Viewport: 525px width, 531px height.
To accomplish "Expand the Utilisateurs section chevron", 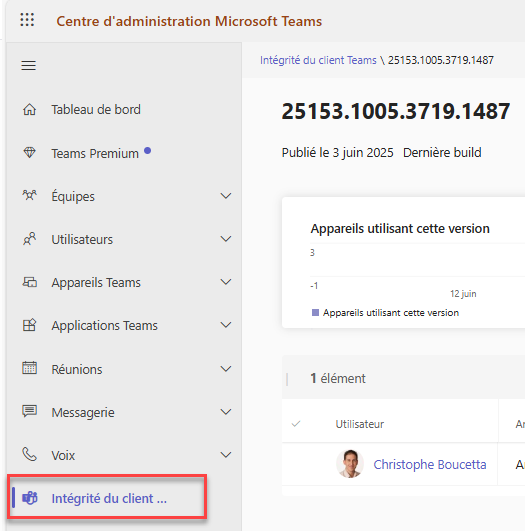I will click(x=226, y=239).
